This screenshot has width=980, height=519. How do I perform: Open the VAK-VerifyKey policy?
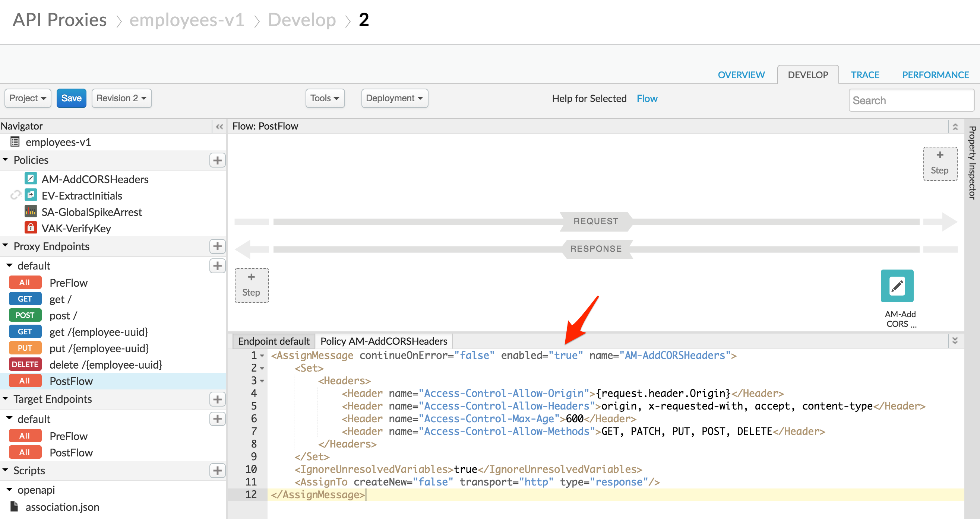(76, 228)
